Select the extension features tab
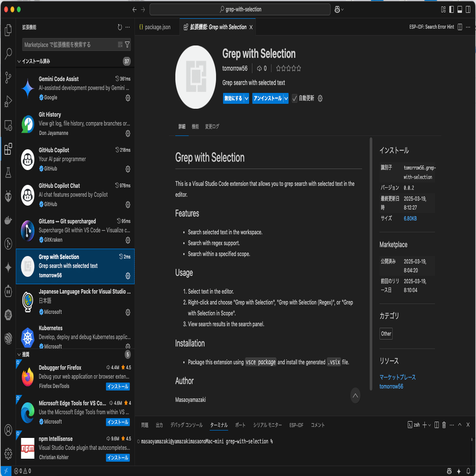 tap(195, 127)
